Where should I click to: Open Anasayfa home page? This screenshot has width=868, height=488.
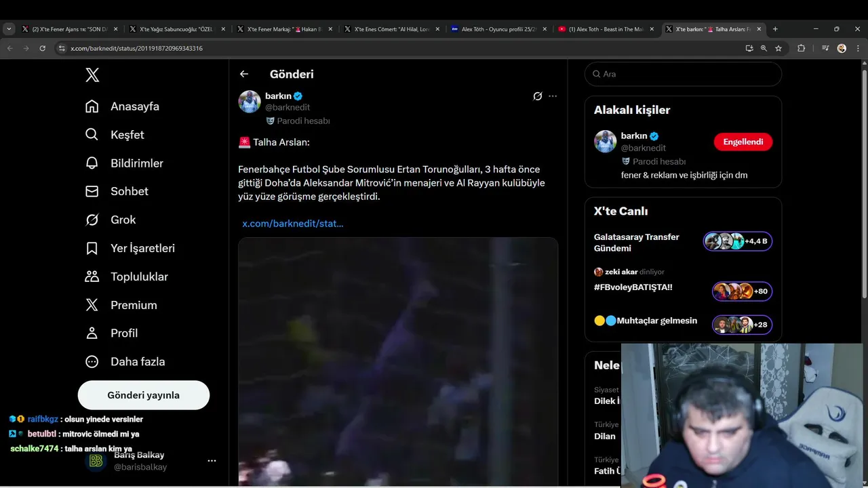122,106
